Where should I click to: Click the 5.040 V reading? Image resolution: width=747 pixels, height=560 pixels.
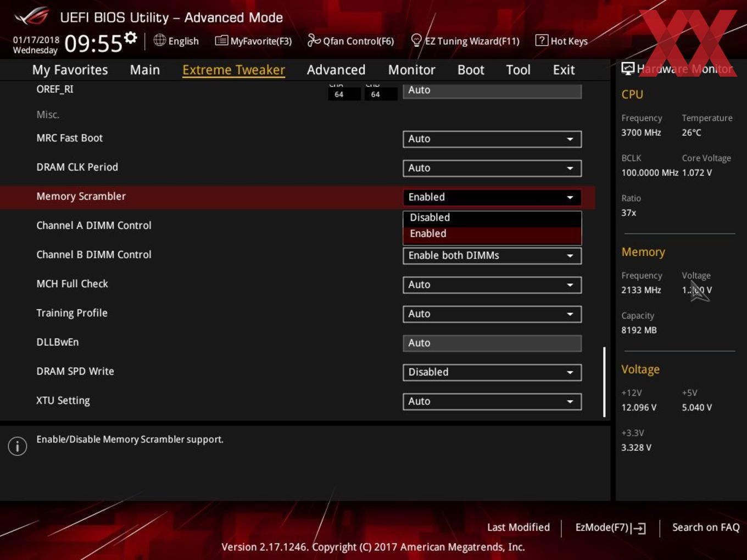(697, 407)
